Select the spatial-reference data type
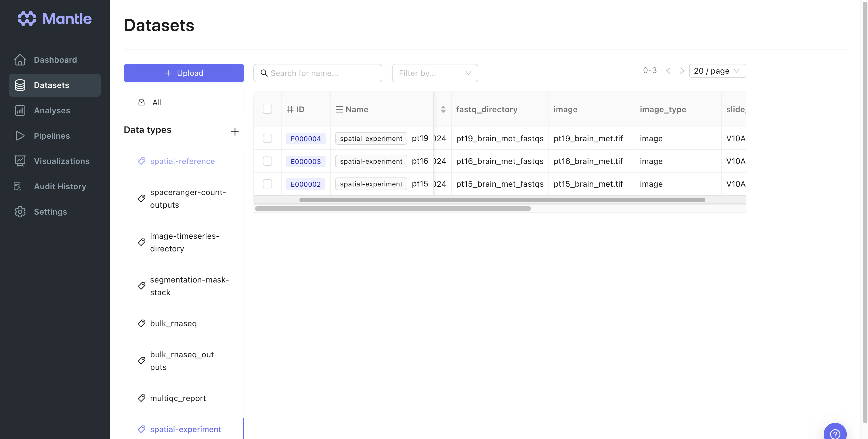 [x=182, y=161]
